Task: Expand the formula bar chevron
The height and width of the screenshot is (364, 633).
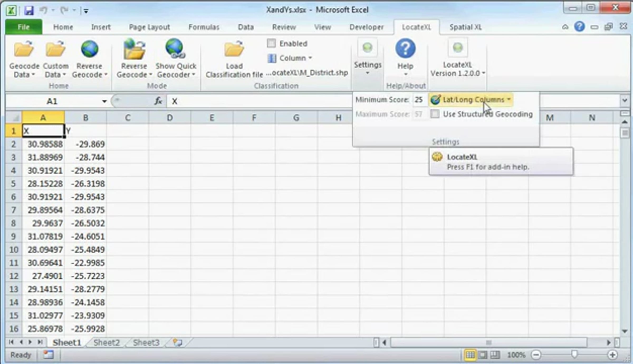Action: 624,100
